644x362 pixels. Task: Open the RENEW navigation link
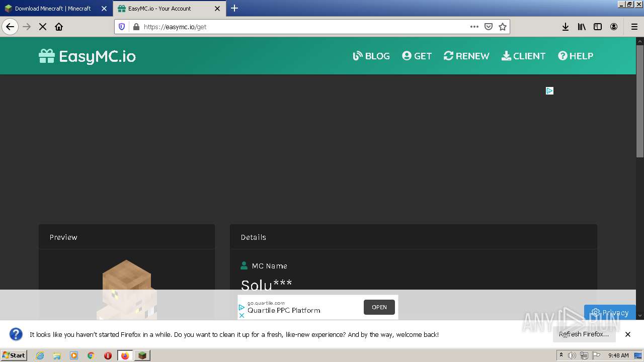(x=466, y=56)
